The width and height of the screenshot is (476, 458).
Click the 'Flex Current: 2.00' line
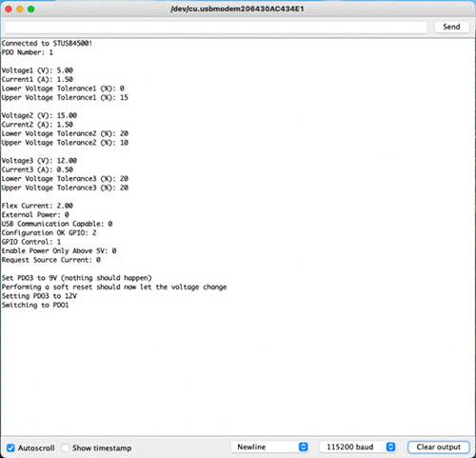pos(37,206)
